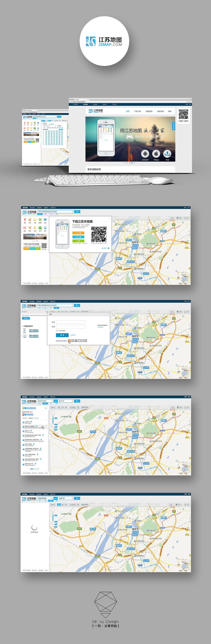Click the Weibo login icon in login dialog
Image resolution: width=211 pixels, height=644 pixels.
[73, 340]
